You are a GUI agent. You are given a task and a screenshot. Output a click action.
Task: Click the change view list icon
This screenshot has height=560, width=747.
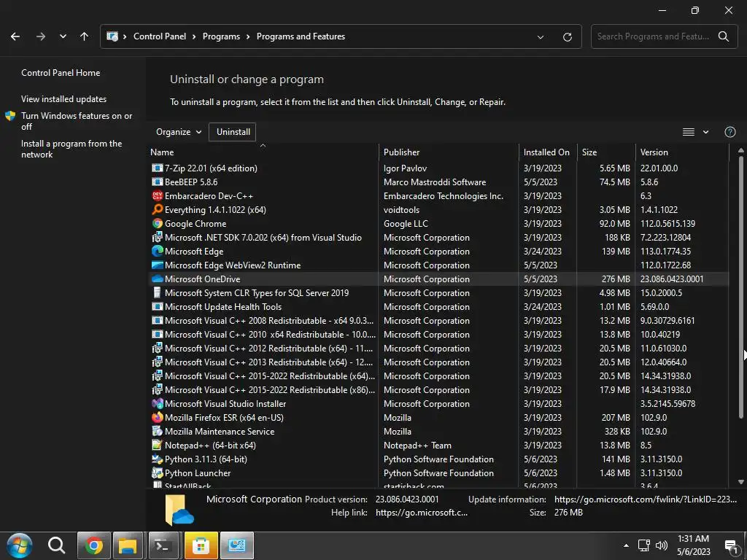point(689,132)
